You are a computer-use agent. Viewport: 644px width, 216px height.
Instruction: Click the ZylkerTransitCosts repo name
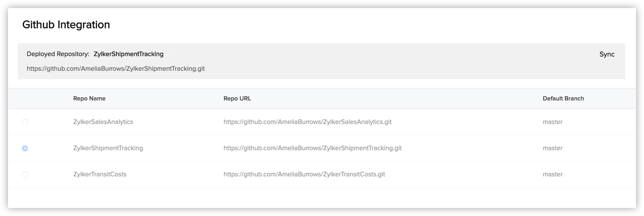[x=100, y=174]
